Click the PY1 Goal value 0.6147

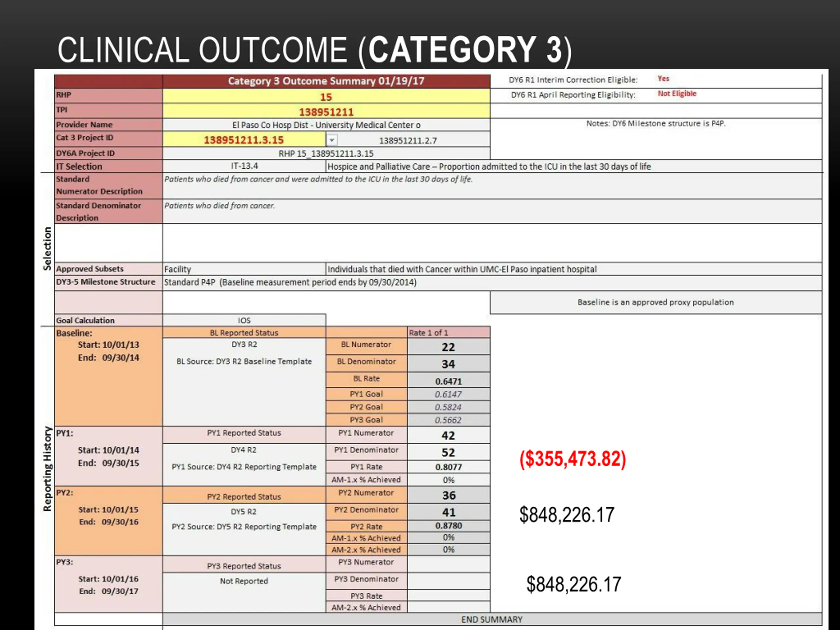pyautogui.click(x=449, y=394)
